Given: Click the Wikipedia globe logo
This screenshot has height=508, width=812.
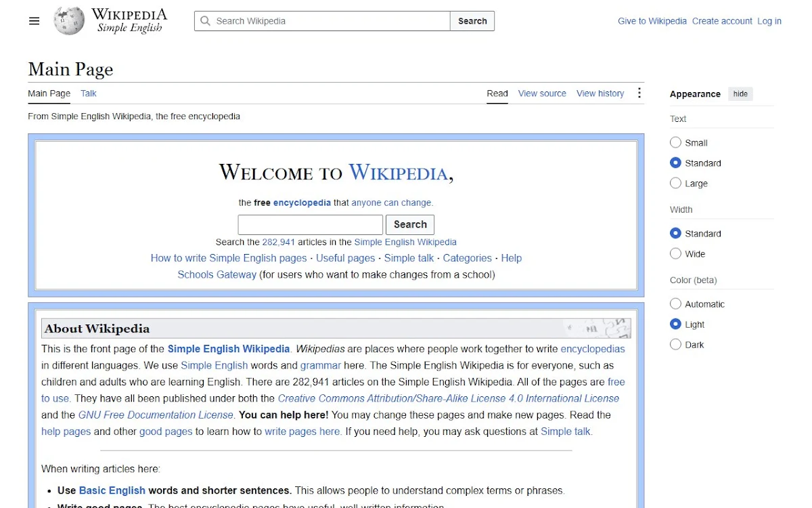Looking at the screenshot, I should [69, 21].
